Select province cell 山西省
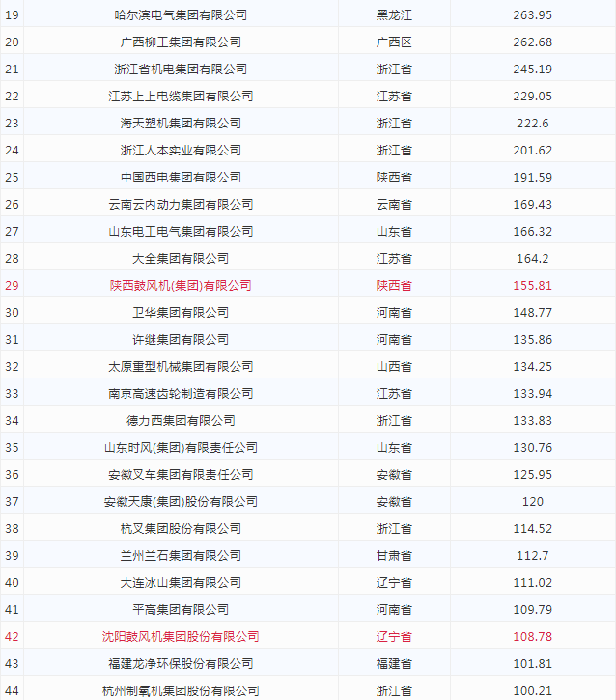This screenshot has width=616, height=700. pos(394,366)
